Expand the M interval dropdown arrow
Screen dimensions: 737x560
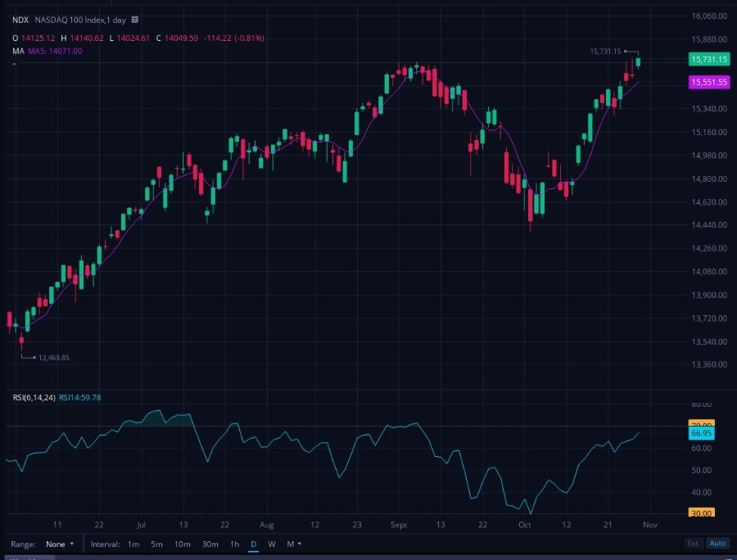point(300,544)
